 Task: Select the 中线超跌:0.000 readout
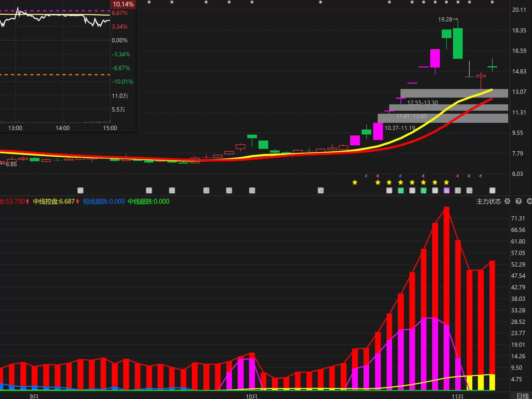[148, 201]
